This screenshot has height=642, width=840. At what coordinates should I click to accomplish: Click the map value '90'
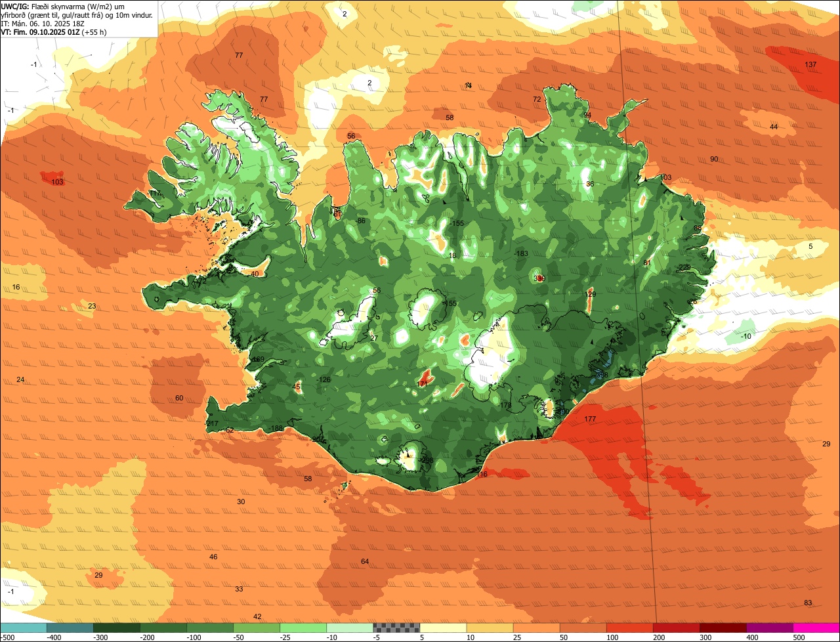tap(714, 159)
